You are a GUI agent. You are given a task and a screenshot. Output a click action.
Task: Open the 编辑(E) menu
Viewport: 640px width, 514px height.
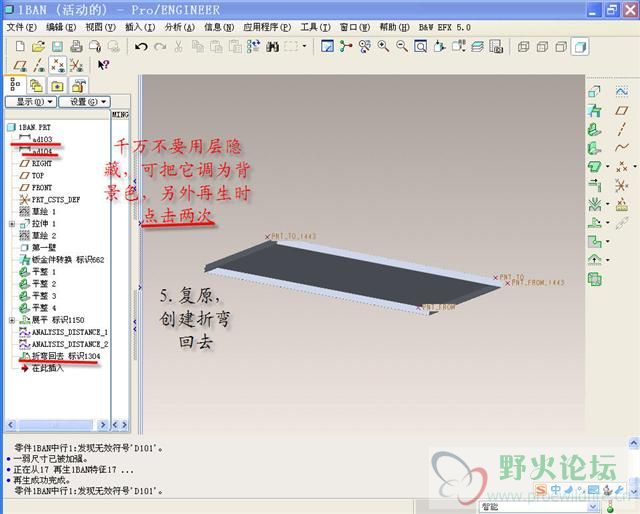pos(61,27)
